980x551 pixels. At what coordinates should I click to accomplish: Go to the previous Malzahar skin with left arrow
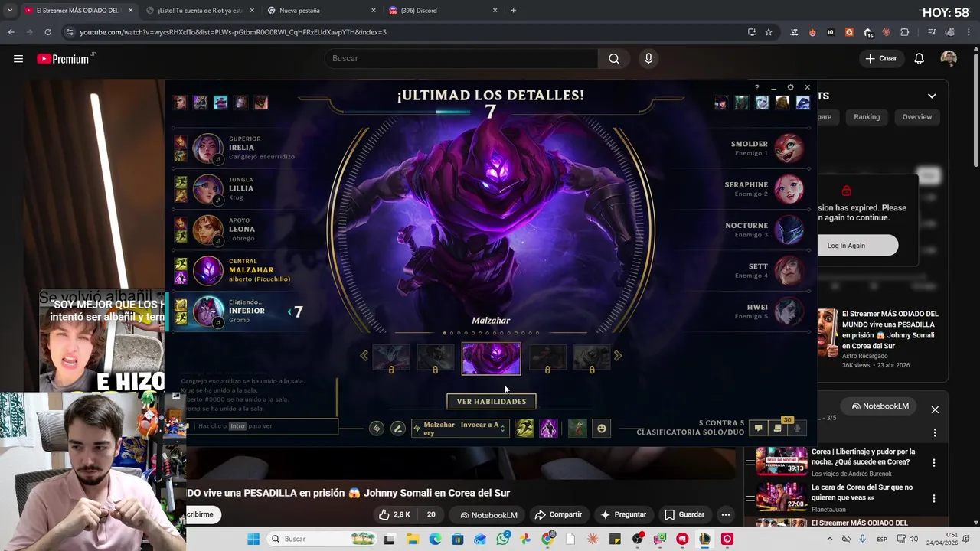point(364,355)
